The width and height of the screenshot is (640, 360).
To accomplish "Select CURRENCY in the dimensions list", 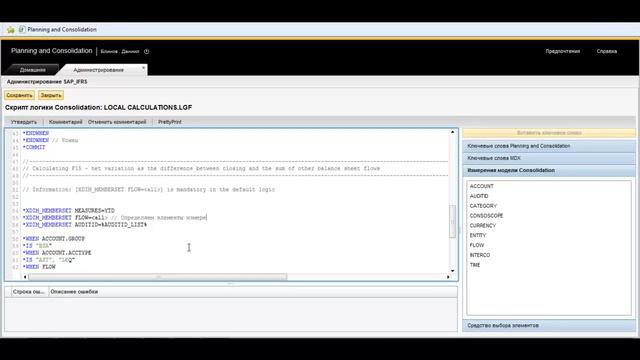I will (x=482, y=225).
